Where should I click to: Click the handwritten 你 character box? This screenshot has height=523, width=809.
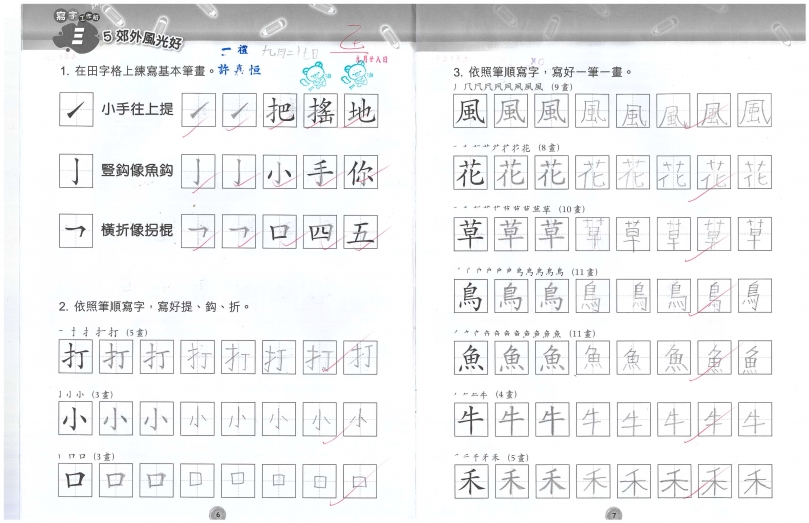(359, 172)
